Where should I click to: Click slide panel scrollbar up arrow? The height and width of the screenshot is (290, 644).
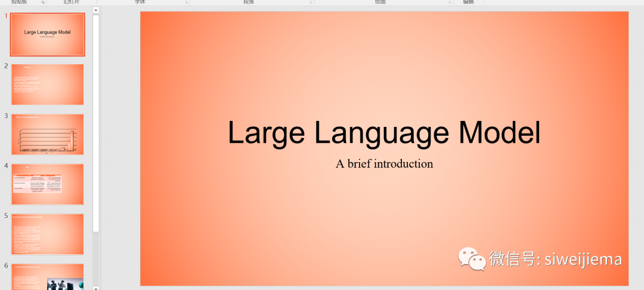(96, 11)
